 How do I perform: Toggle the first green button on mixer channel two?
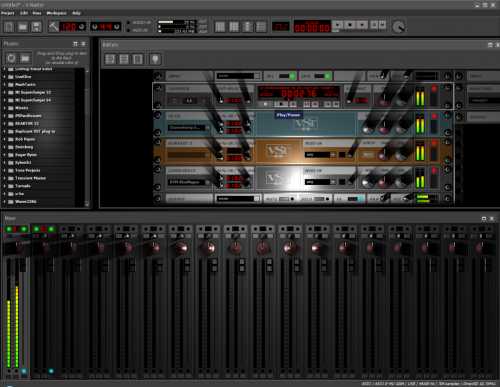tap(37, 229)
